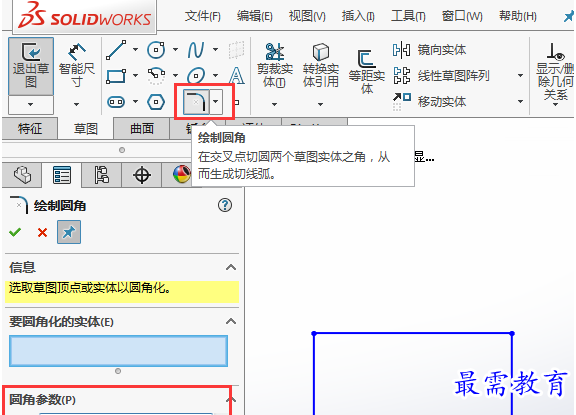Open the Linear Sketch Pattern dropdown arrow
The height and width of the screenshot is (415, 576).
pos(520,76)
